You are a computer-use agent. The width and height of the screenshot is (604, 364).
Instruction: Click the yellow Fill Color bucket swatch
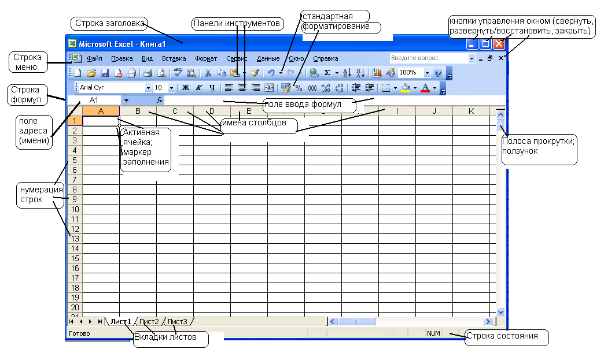tap(406, 88)
